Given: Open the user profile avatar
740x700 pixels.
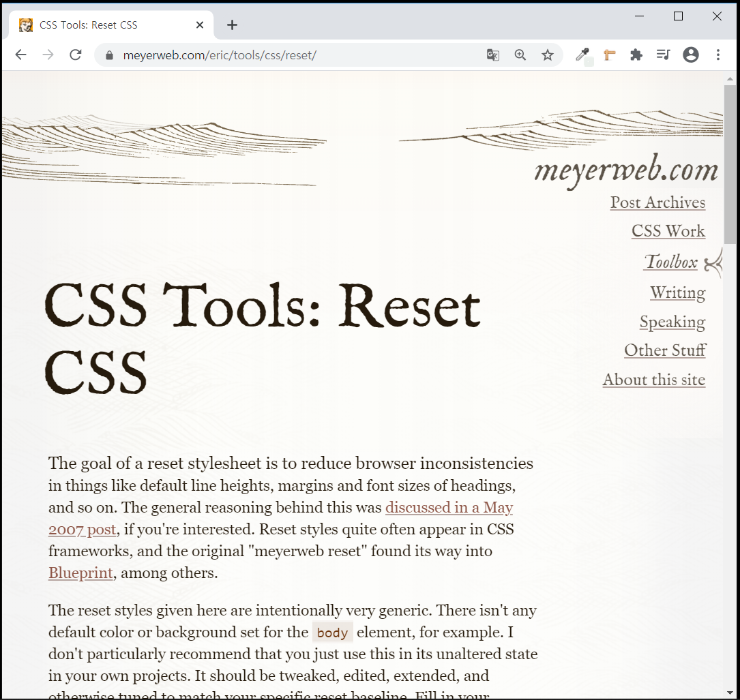Looking at the screenshot, I should pos(691,55).
